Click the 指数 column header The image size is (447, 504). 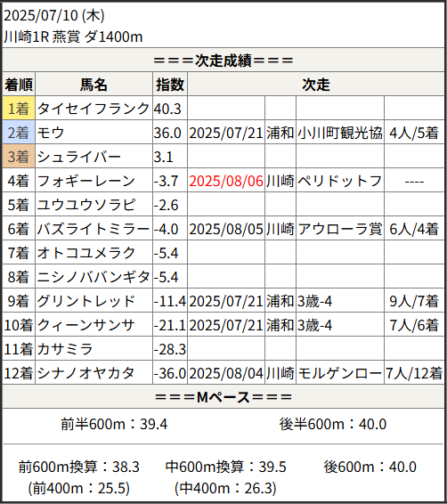click(x=170, y=85)
